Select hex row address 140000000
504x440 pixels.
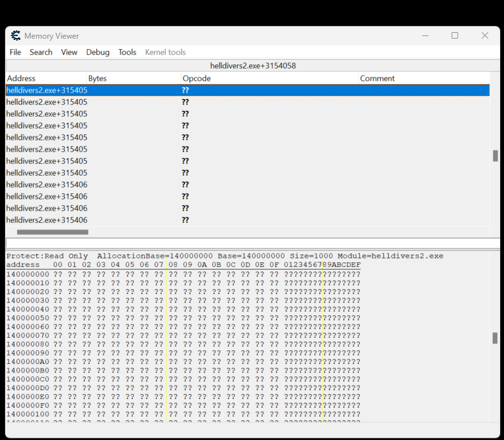pos(28,274)
